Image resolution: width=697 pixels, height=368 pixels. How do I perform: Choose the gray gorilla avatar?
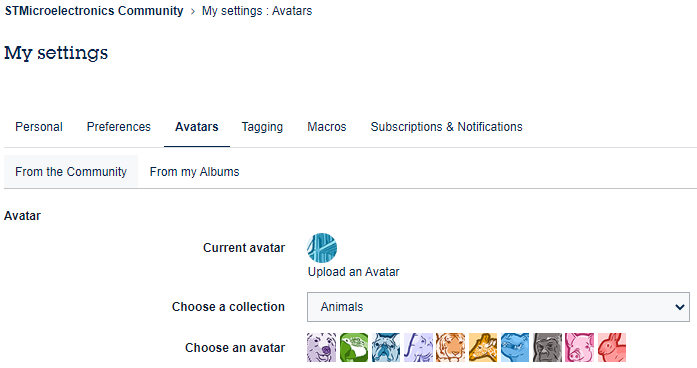(548, 348)
